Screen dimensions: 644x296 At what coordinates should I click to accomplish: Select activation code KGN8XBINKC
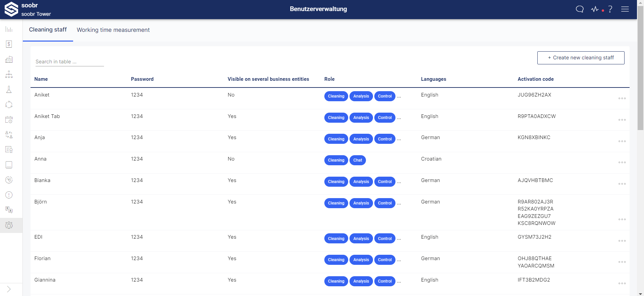click(x=534, y=137)
